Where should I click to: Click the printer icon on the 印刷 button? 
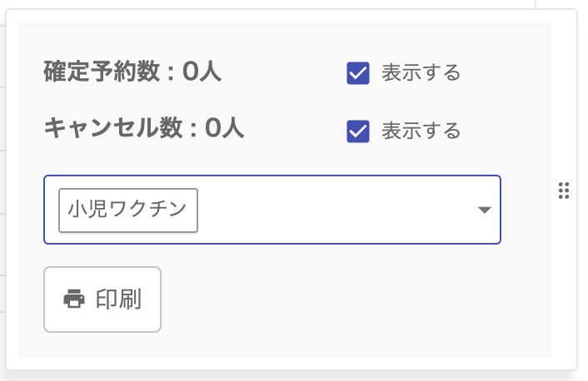pos(75,299)
